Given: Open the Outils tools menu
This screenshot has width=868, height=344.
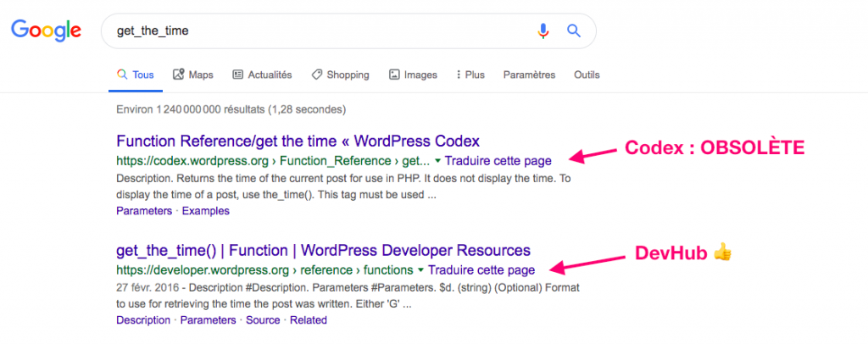Looking at the screenshot, I should [587, 75].
